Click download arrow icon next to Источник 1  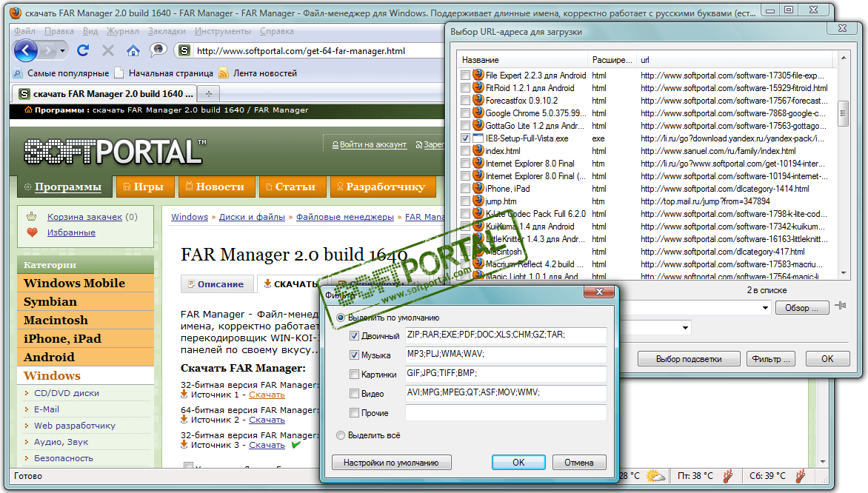[x=184, y=395]
